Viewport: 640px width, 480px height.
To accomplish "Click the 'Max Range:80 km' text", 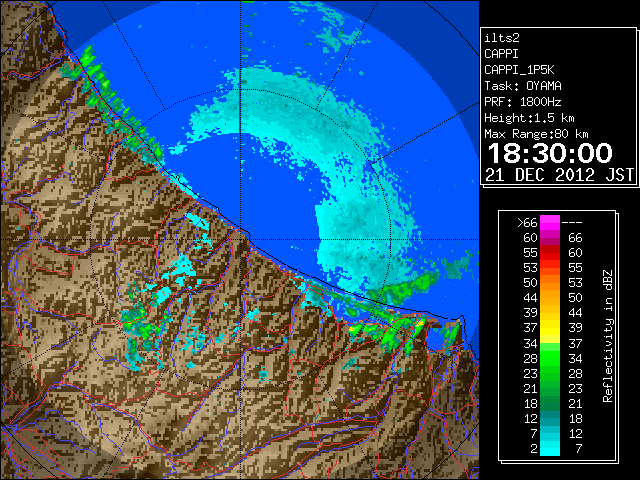I will point(536,134).
